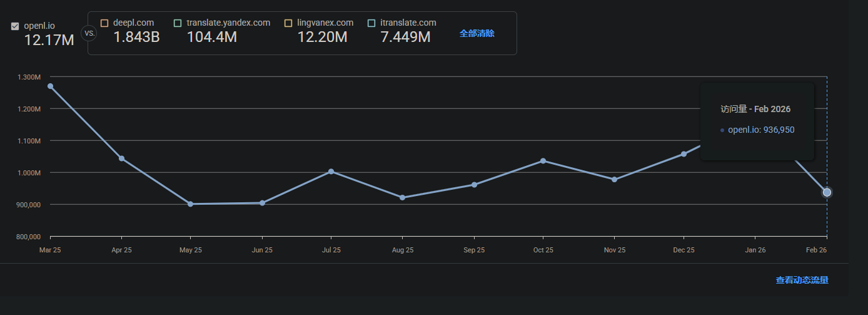Tick the lingvanex.com comparison checkbox
Image resolution: width=868 pixels, height=315 pixels.
coord(288,23)
